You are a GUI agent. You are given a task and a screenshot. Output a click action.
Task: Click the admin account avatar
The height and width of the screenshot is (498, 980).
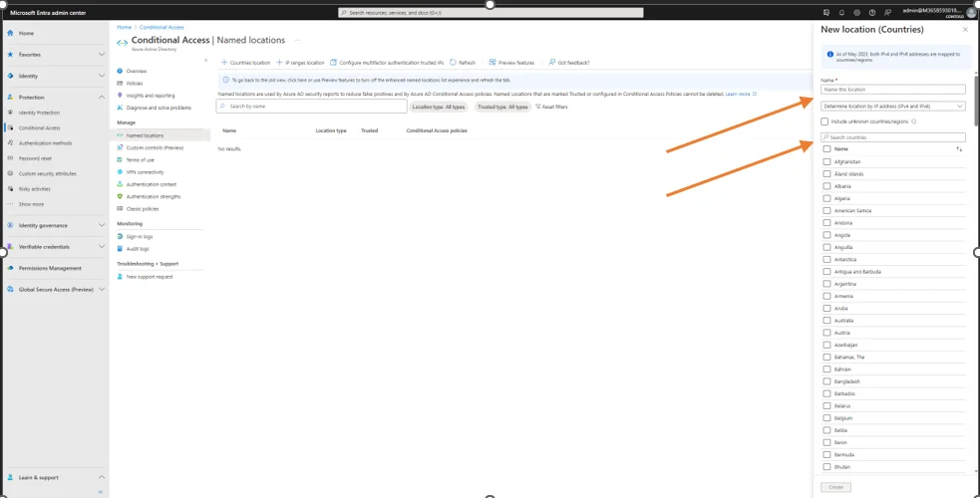(x=971, y=13)
